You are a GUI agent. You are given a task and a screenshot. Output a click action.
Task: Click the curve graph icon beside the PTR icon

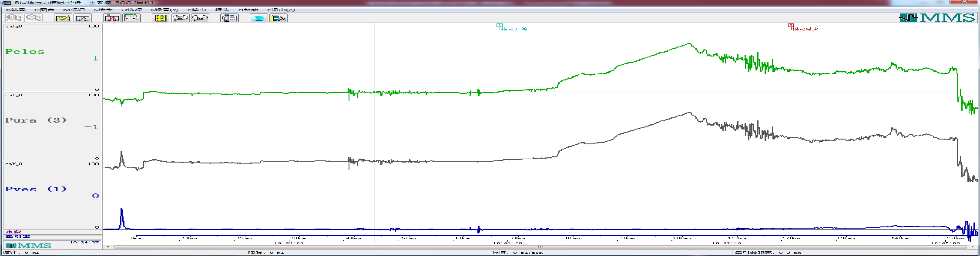point(112,18)
